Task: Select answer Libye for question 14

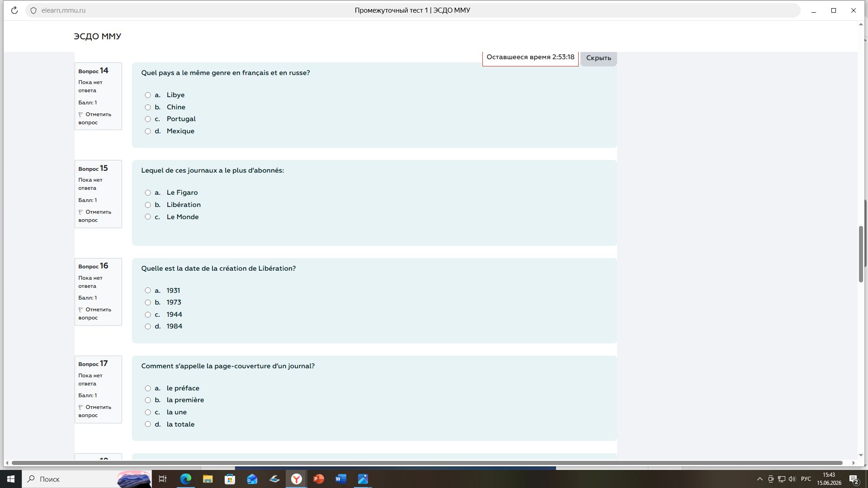Action: point(148,95)
